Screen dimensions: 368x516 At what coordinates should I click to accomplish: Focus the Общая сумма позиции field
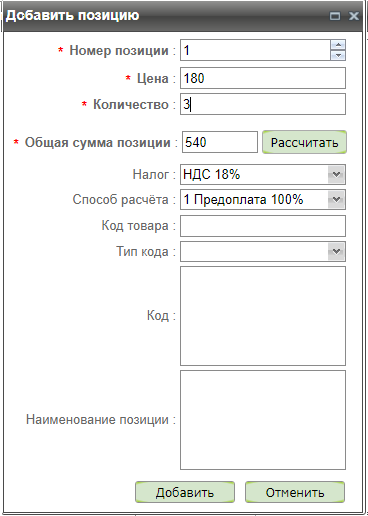(220, 142)
